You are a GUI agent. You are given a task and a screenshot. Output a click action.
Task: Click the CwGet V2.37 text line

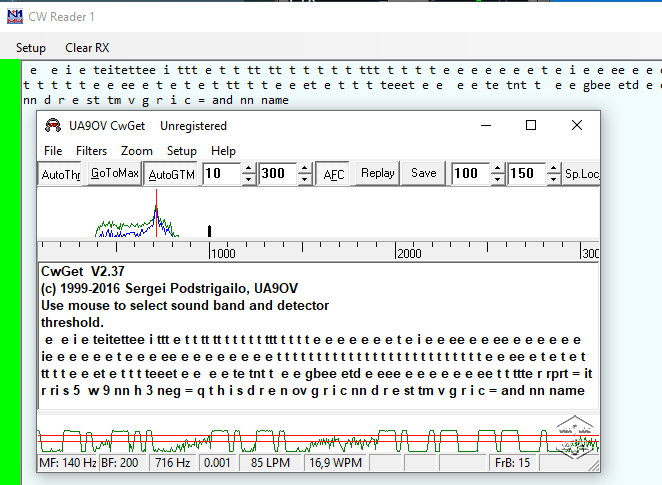83,271
